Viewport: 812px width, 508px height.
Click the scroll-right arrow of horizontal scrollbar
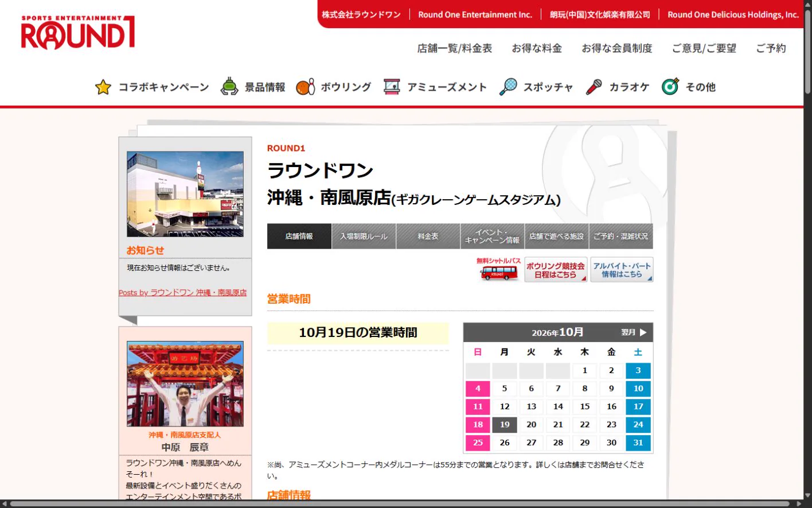(x=799, y=504)
